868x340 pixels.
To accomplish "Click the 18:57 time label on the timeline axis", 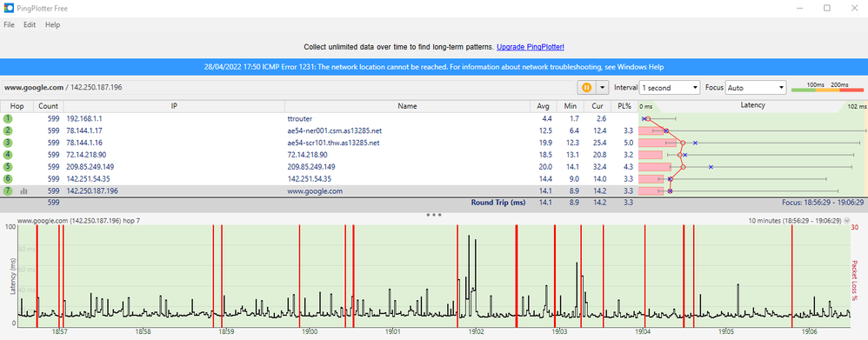I will point(60,332).
